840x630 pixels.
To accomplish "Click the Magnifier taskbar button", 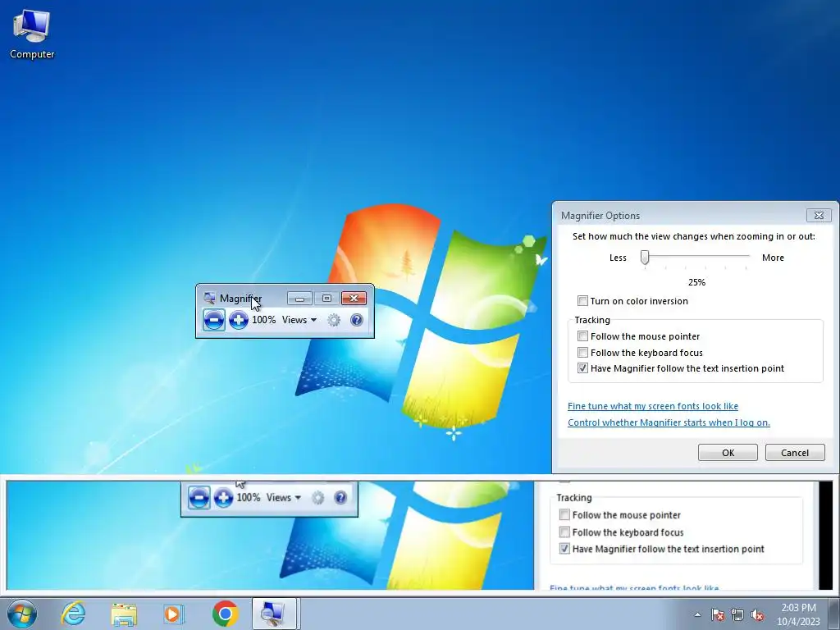I will click(274, 614).
